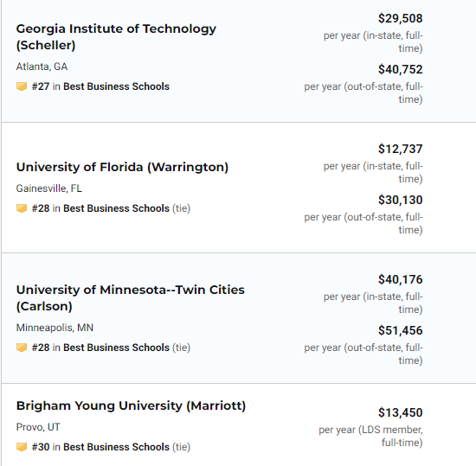
Task: Click Florida's #28 in Best Business Schools (tie)
Action: [111, 208]
